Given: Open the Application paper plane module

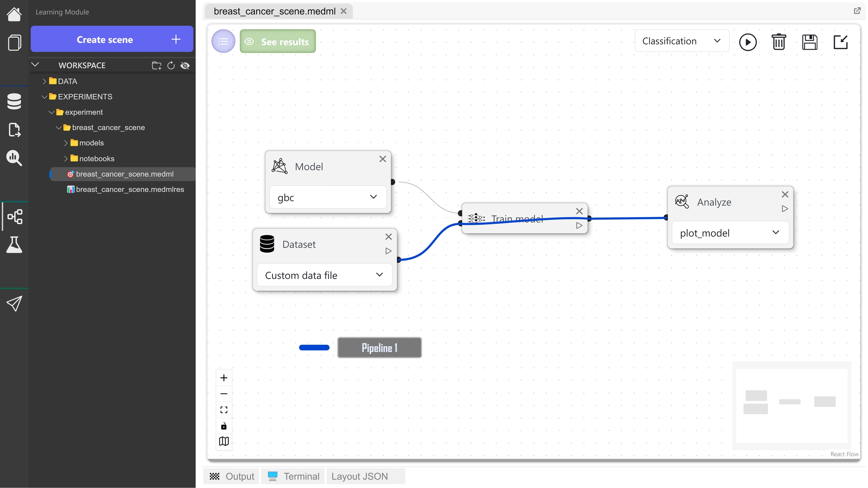Looking at the screenshot, I should 14,303.
